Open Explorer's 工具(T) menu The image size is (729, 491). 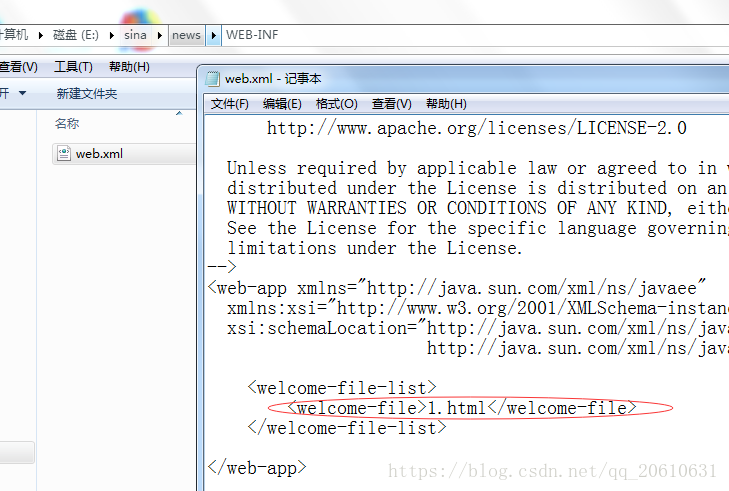73,67
